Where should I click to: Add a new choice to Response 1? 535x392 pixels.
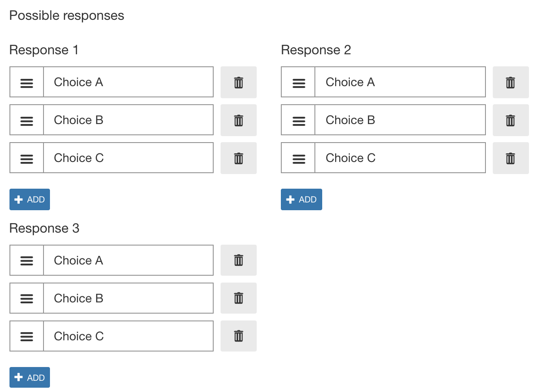(x=29, y=199)
